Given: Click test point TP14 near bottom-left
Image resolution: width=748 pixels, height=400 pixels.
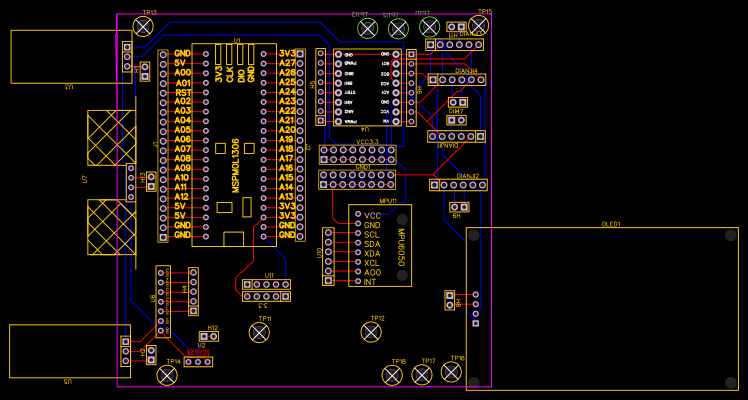Looking at the screenshot, I should point(167,375).
